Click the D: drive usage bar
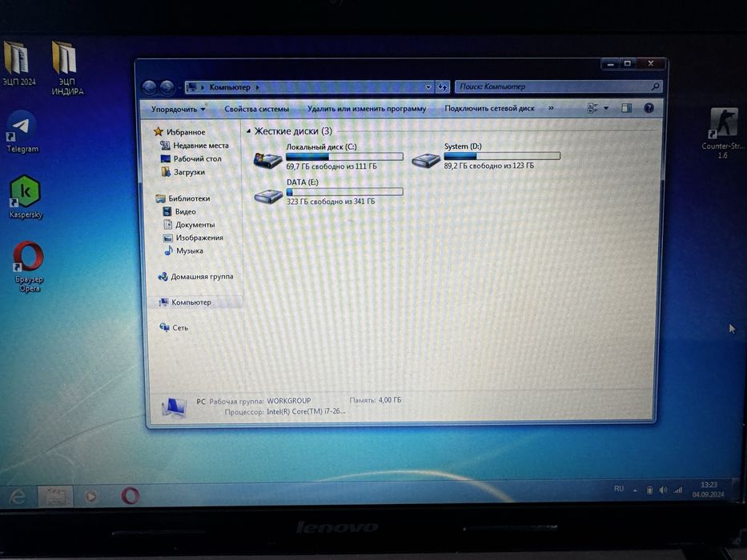The height and width of the screenshot is (560, 747). [502, 156]
